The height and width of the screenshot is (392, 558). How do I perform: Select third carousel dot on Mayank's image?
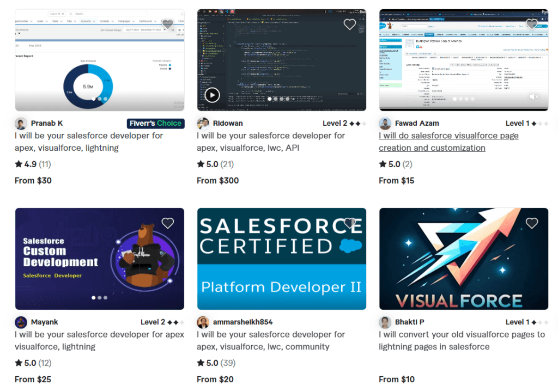coord(105,298)
